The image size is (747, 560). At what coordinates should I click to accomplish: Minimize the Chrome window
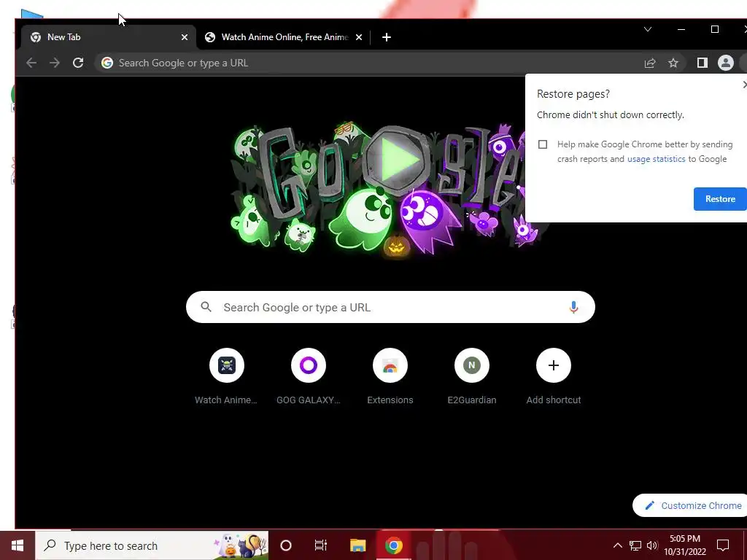[x=681, y=29]
